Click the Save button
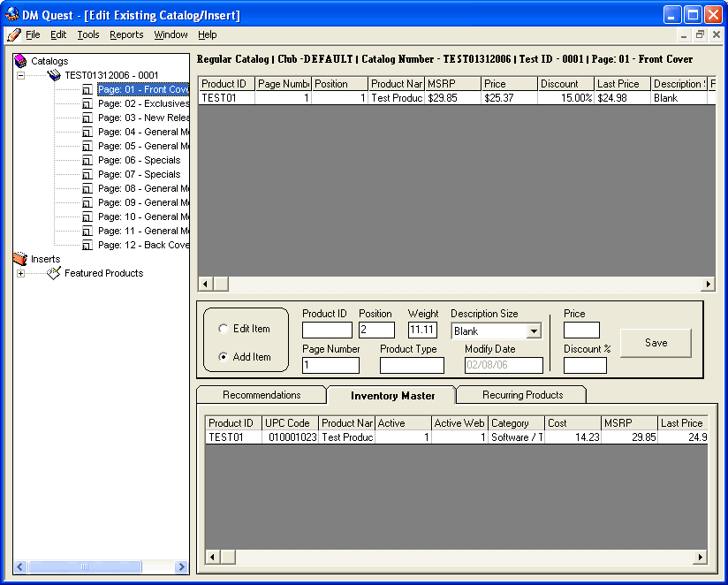Image resolution: width=728 pixels, height=585 pixels. point(656,343)
